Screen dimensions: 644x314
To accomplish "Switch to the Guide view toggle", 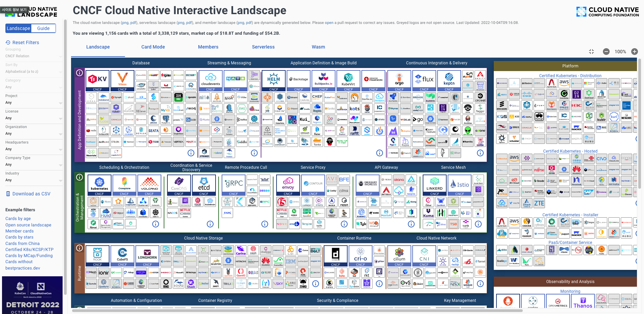I will [x=43, y=28].
